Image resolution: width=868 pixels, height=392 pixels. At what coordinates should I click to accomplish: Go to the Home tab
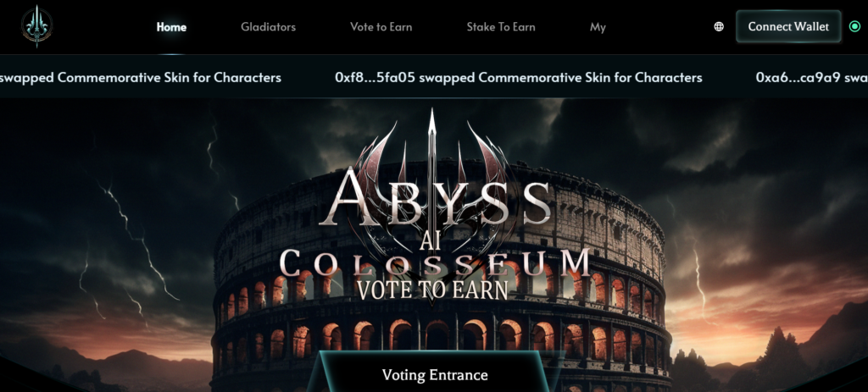coord(171,26)
